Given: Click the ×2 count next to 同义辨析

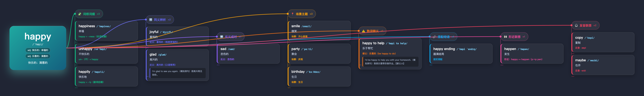Looking at the screenshot, I should click(169, 20).
